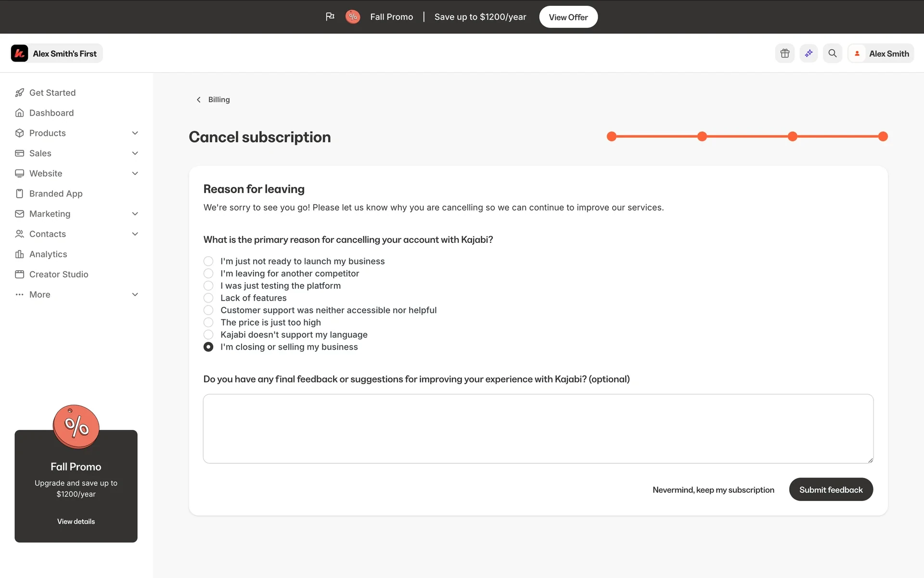Click the Products box icon
Image resolution: width=924 pixels, height=578 pixels.
pyautogui.click(x=20, y=133)
